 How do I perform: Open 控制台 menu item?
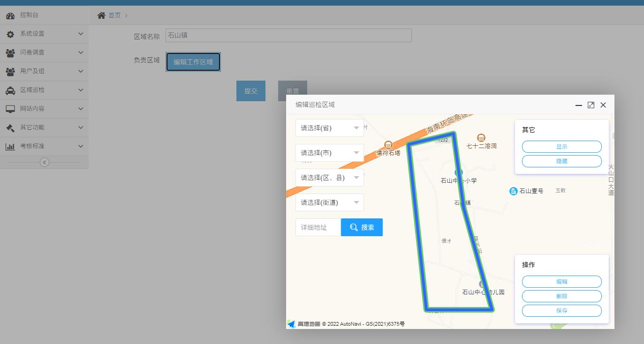tap(44, 15)
